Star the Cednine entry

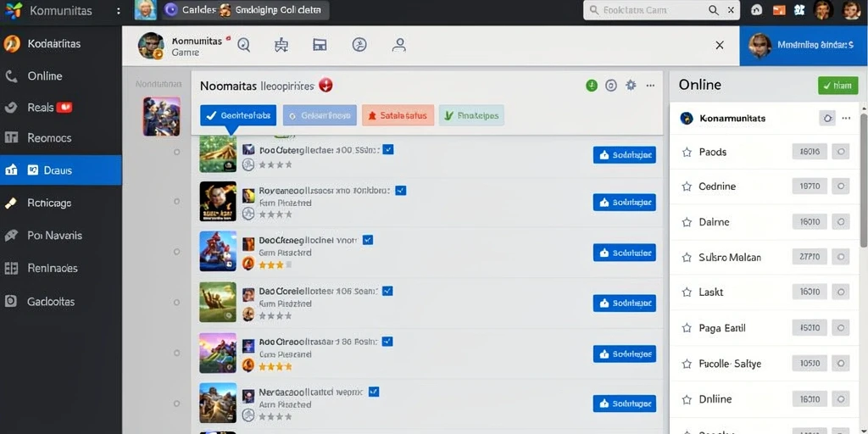[687, 186]
